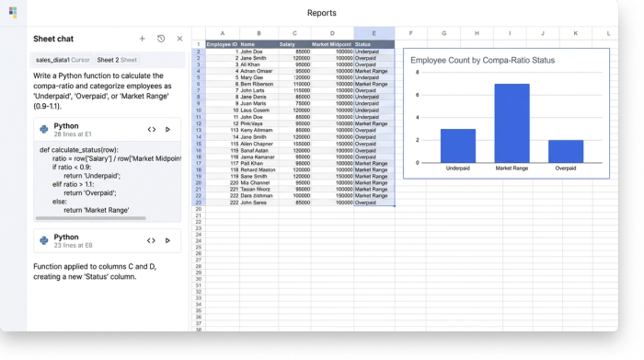The image size is (644, 360).
Task: Click the Underpaid bar in chart
Action: coord(458,145)
